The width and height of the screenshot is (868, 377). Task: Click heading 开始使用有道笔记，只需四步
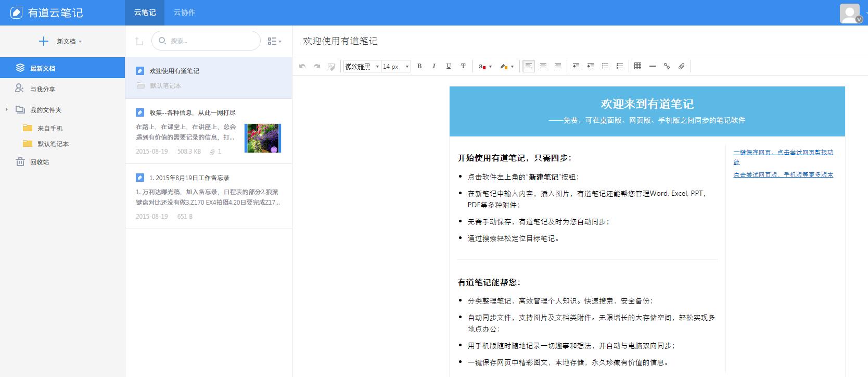coord(515,158)
